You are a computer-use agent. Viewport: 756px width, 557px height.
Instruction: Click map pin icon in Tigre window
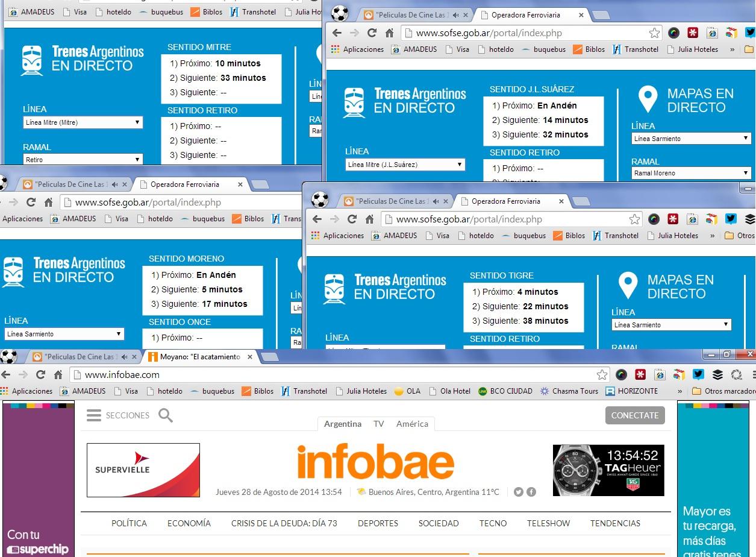point(628,286)
